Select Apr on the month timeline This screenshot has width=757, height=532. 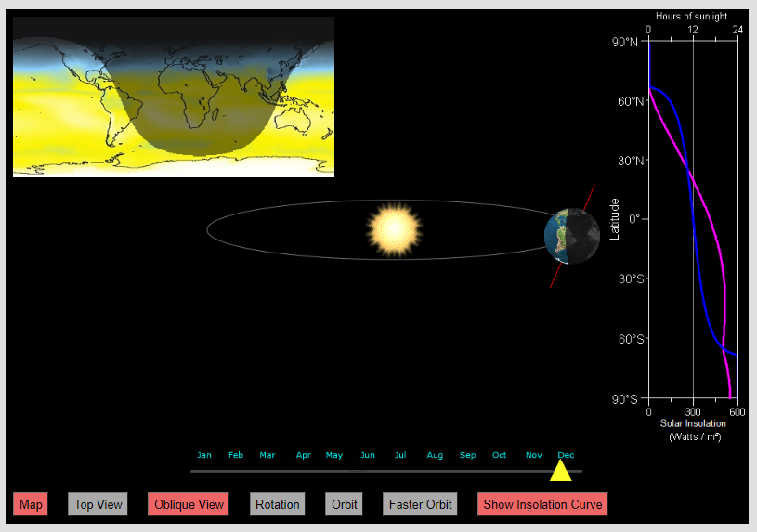click(304, 455)
